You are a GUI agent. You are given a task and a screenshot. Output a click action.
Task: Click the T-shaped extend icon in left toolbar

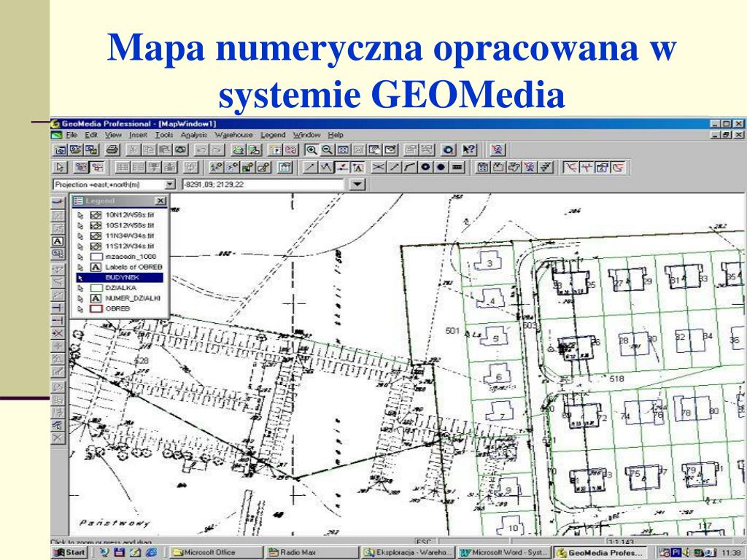point(58,308)
